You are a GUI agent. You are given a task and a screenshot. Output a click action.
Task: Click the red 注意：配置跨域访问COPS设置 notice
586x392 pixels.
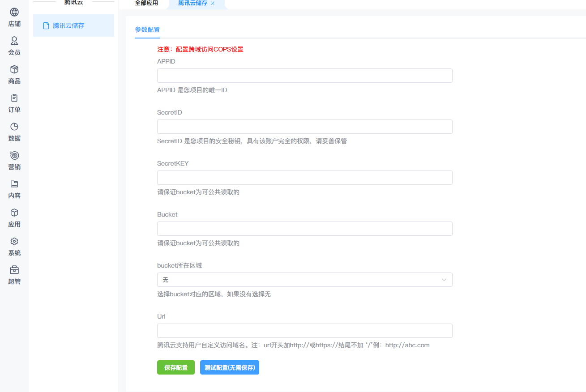pyautogui.click(x=200, y=49)
